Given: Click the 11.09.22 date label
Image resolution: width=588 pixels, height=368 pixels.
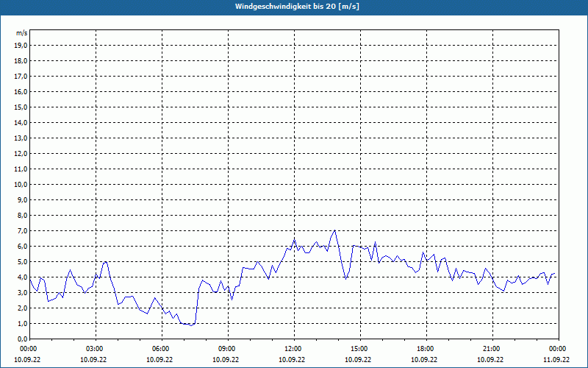Looking at the screenshot, I should (556, 359).
